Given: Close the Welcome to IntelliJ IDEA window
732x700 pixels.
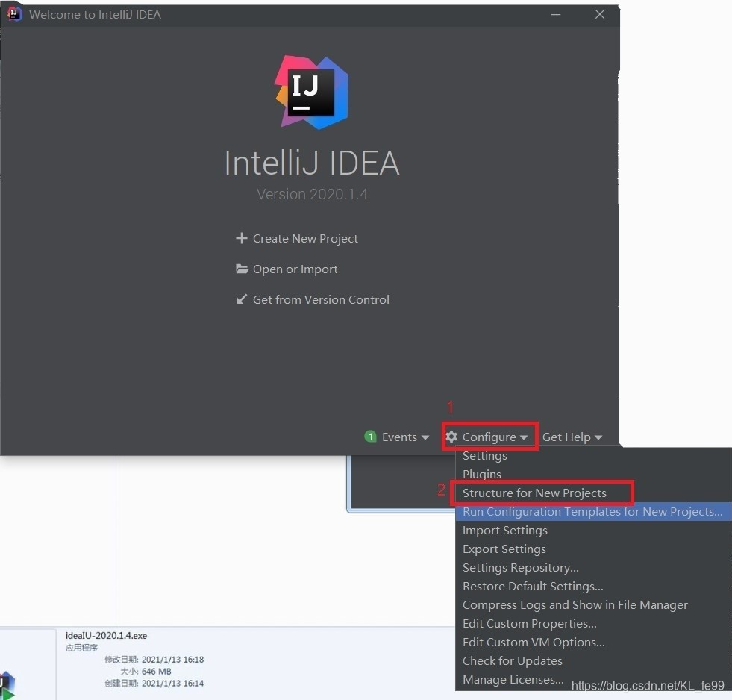Looking at the screenshot, I should (600, 14).
